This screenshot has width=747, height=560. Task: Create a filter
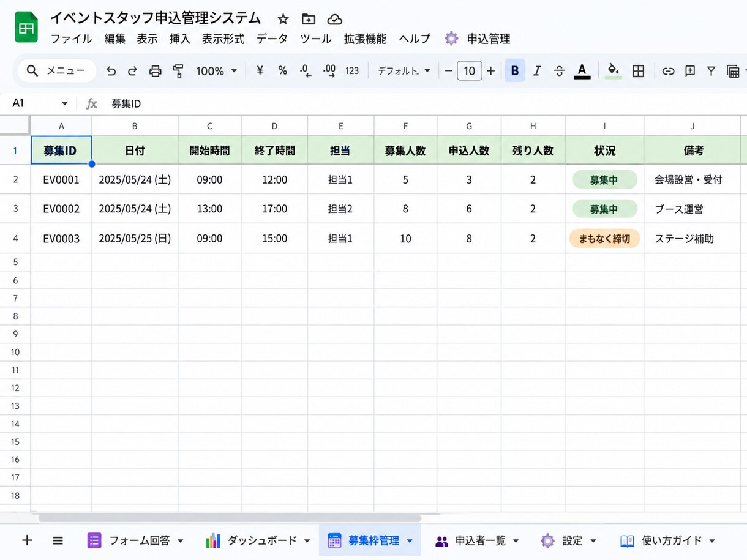[711, 71]
